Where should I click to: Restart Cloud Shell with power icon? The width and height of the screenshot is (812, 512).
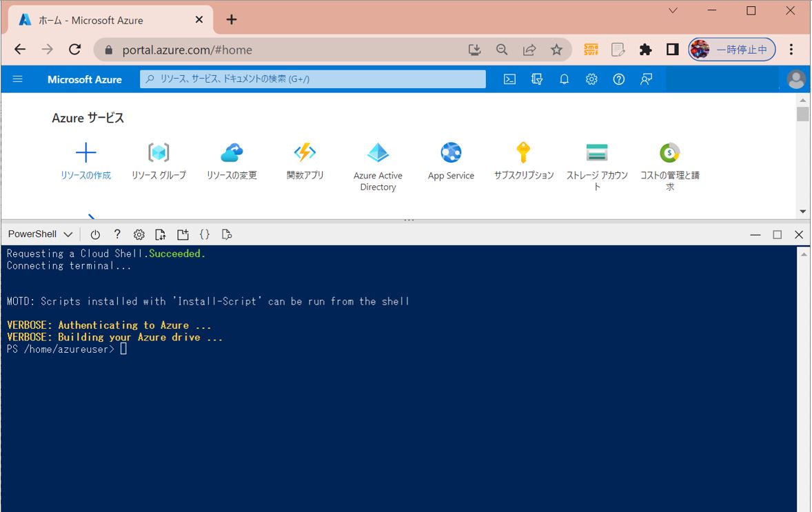click(95, 235)
